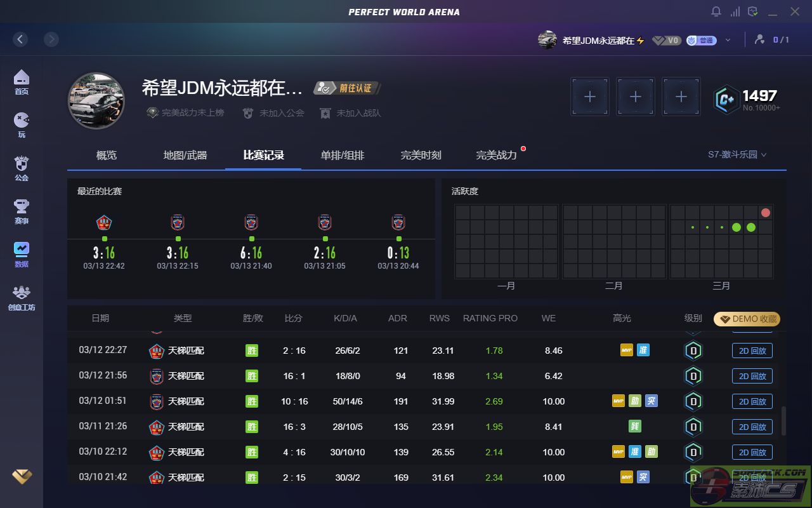Click the first empty badge slot plus
This screenshot has height=508, width=812.
590,97
